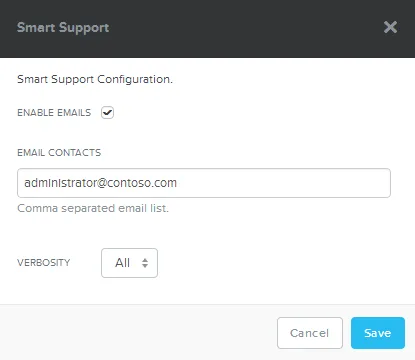
Task: Click the VERBOSITY label
Action: [44, 263]
